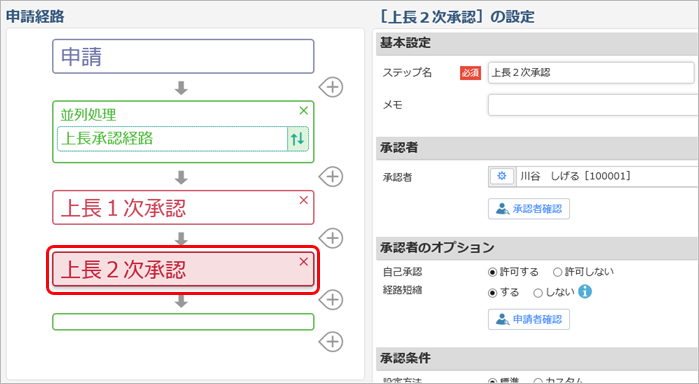Focus the ステップ名 input field

click(x=591, y=73)
